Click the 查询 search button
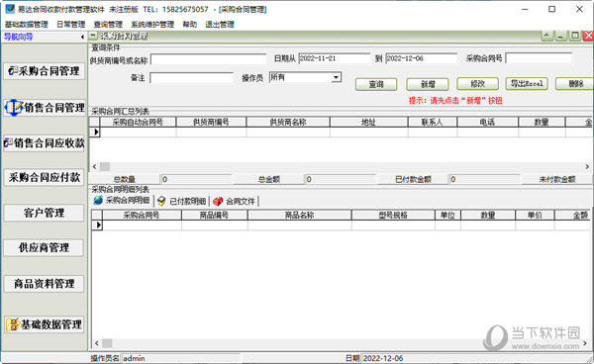The height and width of the screenshot is (364, 594). (x=376, y=84)
